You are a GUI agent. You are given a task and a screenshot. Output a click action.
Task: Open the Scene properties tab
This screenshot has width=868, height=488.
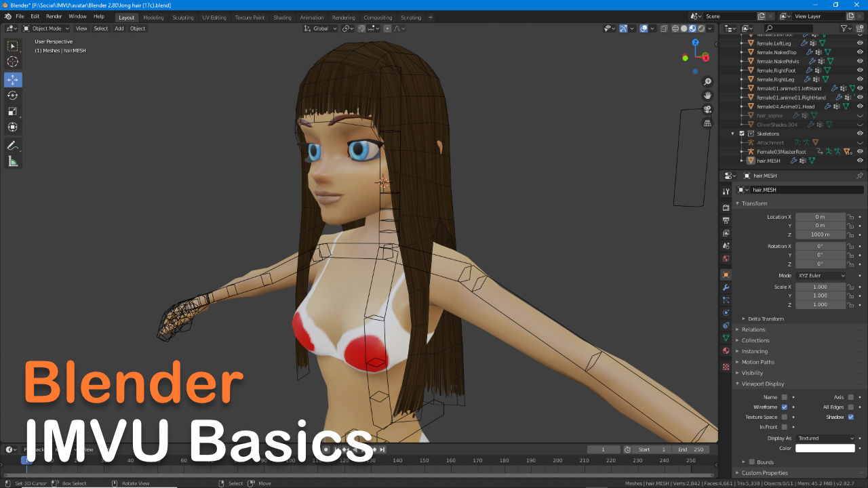(726, 246)
